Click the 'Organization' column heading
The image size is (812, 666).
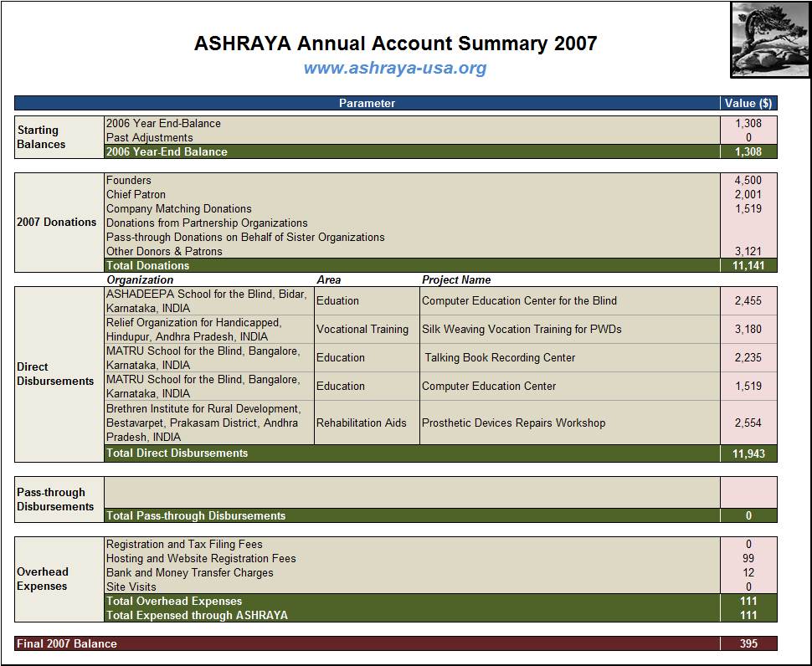[x=140, y=279]
